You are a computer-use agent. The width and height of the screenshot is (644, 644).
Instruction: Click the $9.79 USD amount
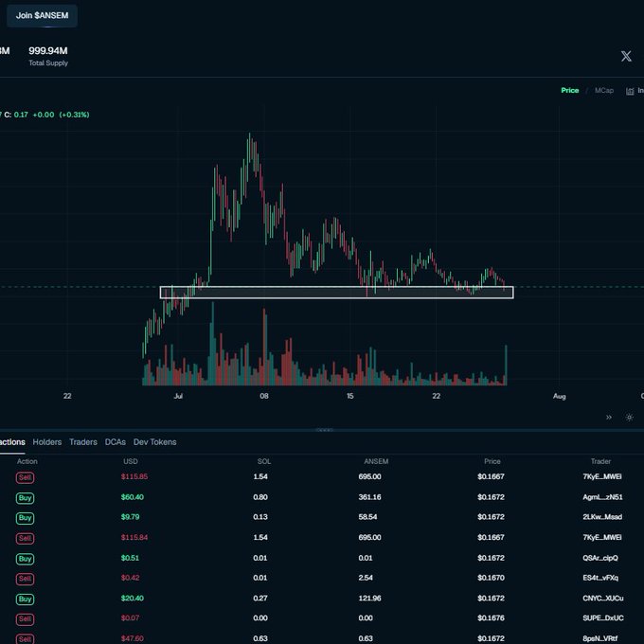coord(130,517)
